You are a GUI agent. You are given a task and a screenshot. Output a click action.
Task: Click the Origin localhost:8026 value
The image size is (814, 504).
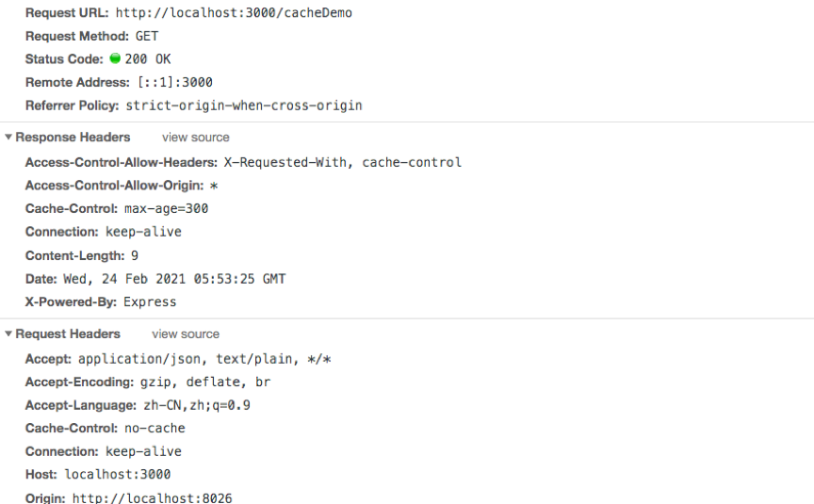pyautogui.click(x=152, y=497)
